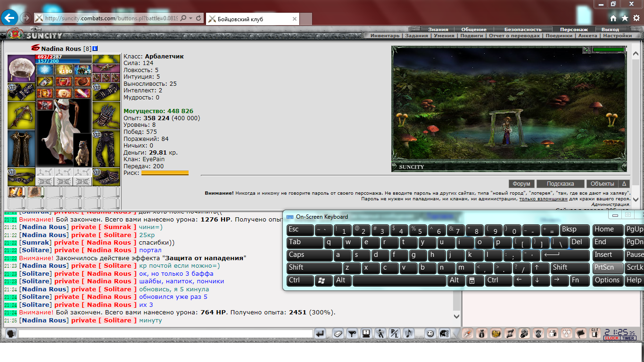Switch clock display to CLOCK mode
Image resolution: width=644 pixels, height=362 pixels.
(x=611, y=338)
